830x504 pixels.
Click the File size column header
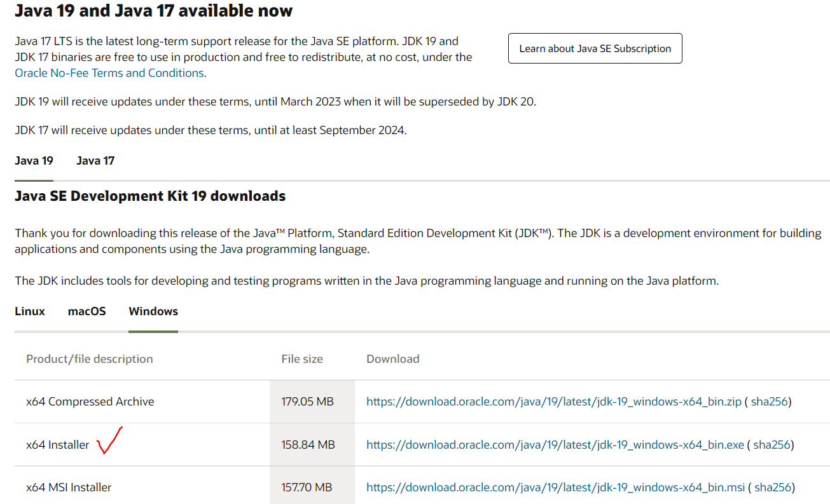(x=302, y=359)
